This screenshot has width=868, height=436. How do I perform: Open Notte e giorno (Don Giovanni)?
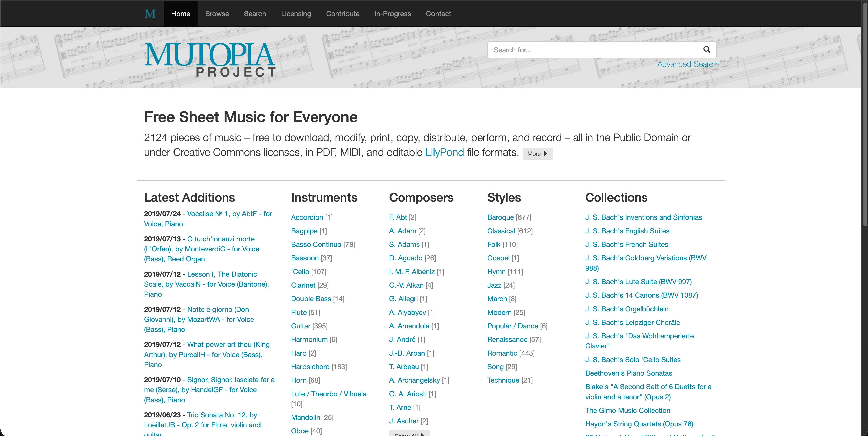tap(199, 319)
